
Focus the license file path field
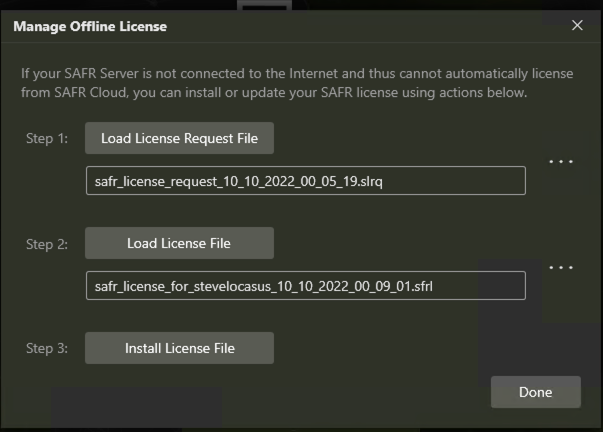(x=305, y=285)
